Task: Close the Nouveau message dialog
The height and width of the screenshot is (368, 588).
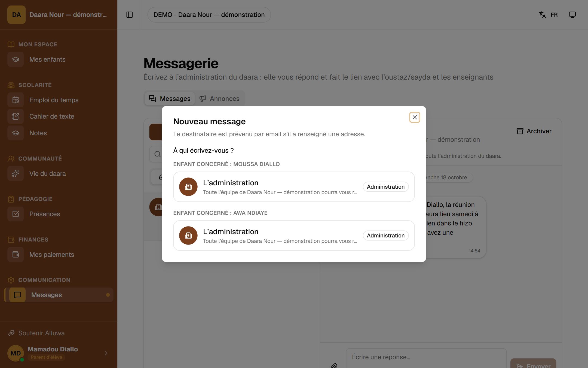Action: pyautogui.click(x=415, y=117)
